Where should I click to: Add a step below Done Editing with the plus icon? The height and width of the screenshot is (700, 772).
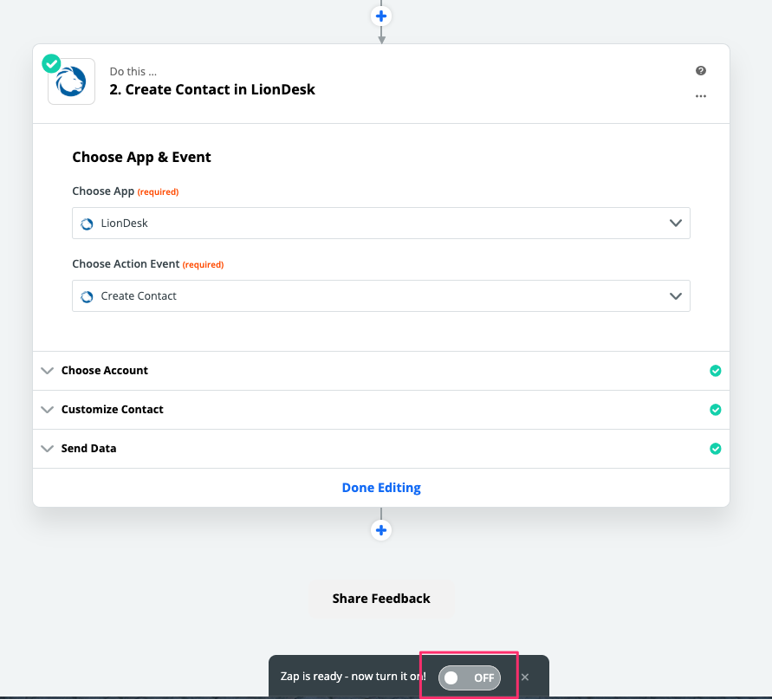coord(381,530)
